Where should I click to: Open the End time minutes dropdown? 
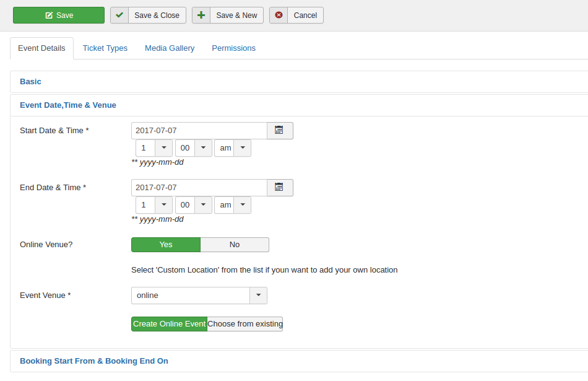[x=203, y=205]
